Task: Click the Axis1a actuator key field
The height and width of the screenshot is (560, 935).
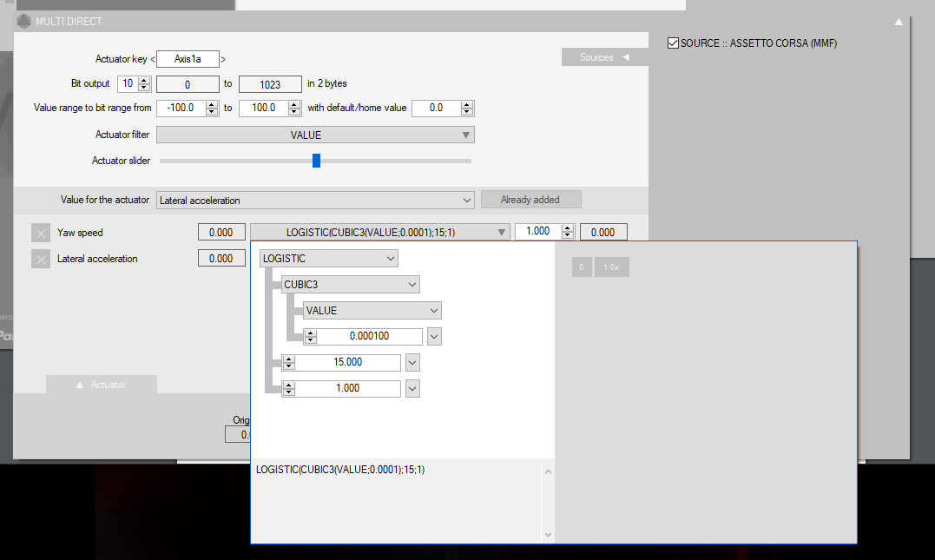Action: [x=188, y=59]
